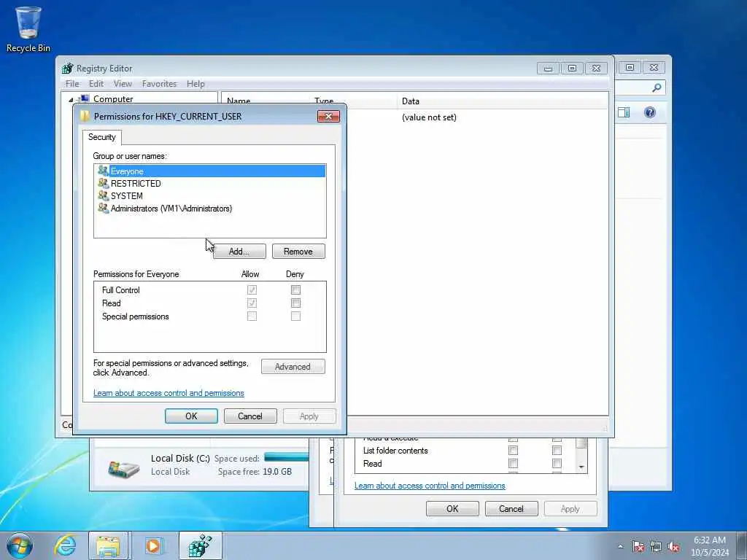Open the network tray icon

[x=656, y=547]
